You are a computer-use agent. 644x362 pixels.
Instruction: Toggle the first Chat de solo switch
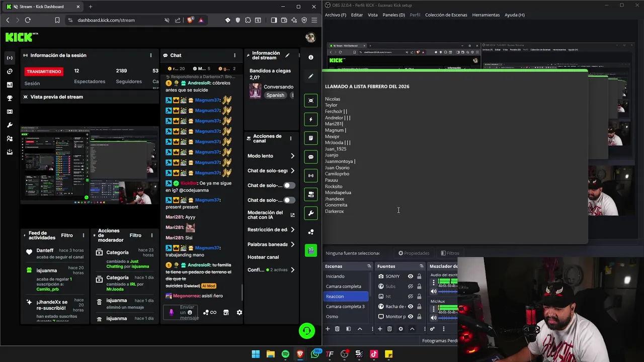point(289,186)
